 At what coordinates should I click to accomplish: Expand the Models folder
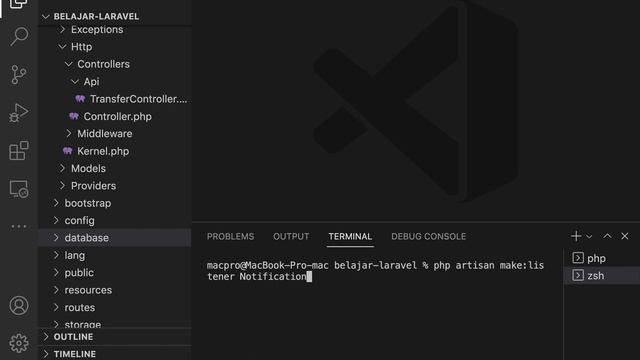(62, 168)
